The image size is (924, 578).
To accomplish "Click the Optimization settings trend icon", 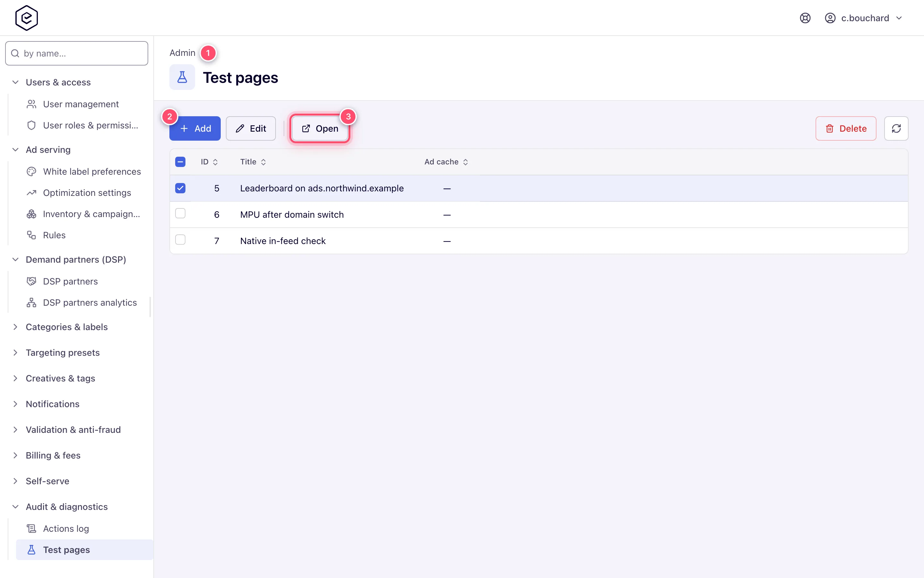I will [31, 193].
